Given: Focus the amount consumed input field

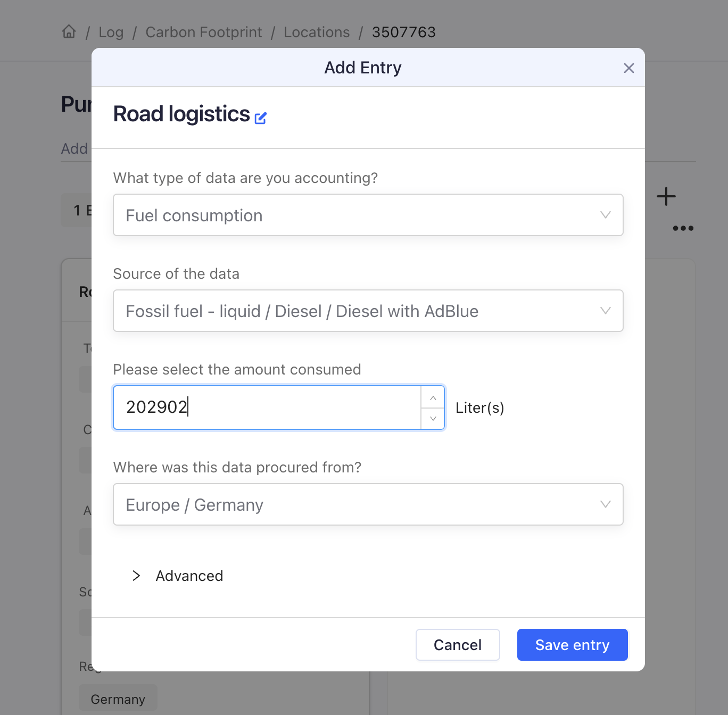Looking at the screenshot, I should click(x=267, y=408).
